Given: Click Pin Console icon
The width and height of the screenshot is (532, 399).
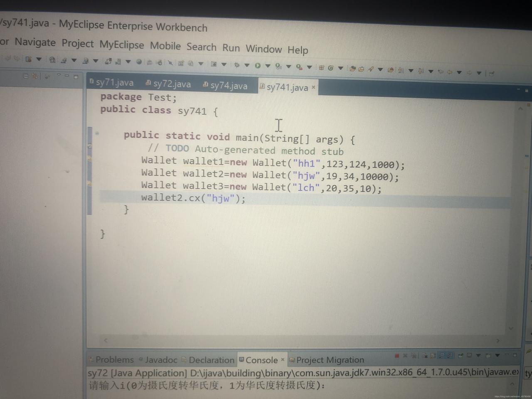Looking at the screenshot, I should (x=461, y=356).
